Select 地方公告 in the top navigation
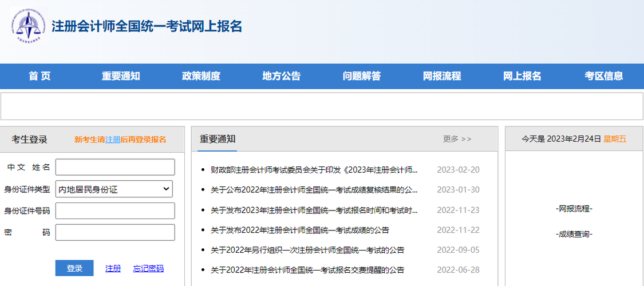Screen dimensions: 644x286 tap(281, 76)
